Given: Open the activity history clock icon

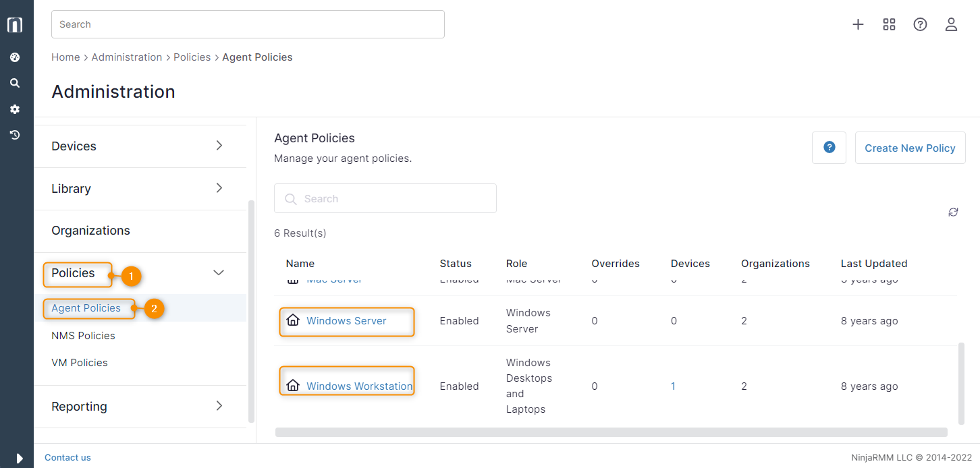Looking at the screenshot, I should click(15, 134).
